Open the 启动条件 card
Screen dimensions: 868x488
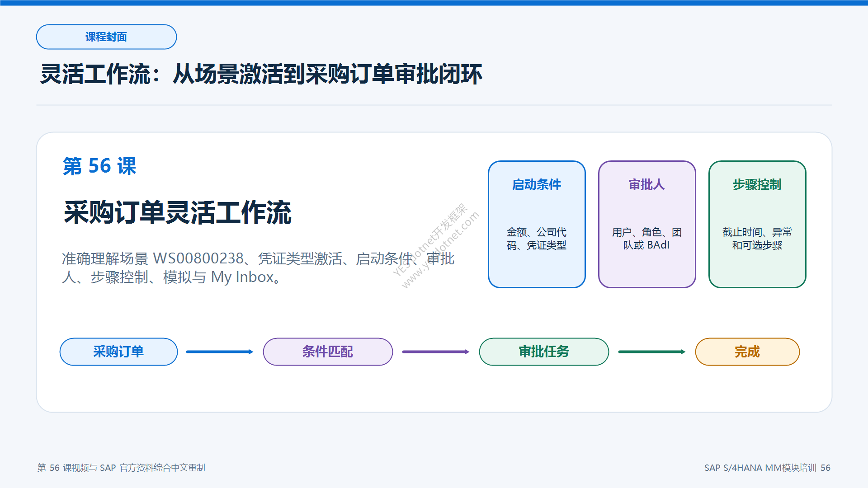tap(537, 224)
